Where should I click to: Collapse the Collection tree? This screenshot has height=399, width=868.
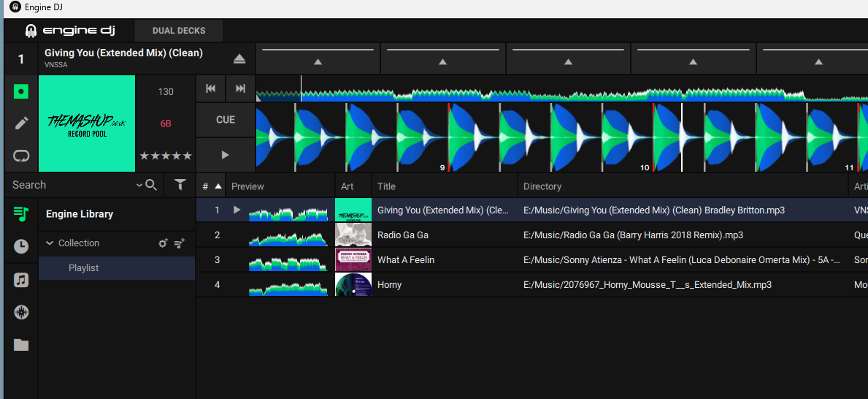49,243
